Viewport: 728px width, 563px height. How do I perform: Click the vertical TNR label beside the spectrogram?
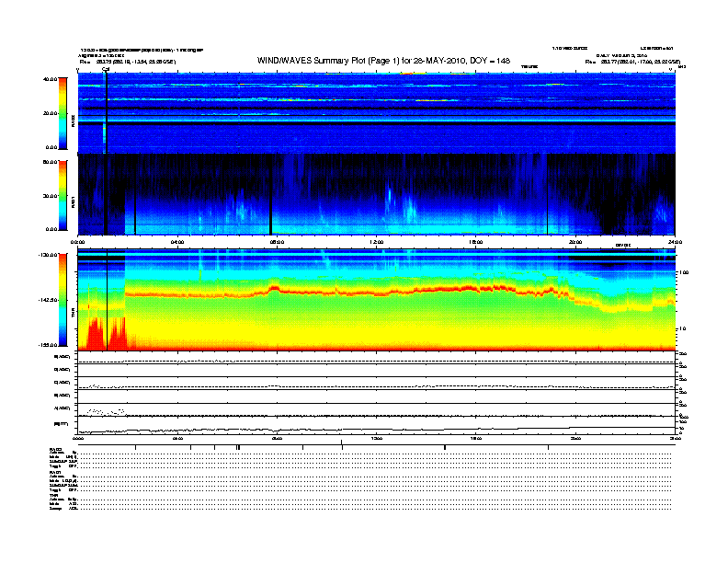point(73,315)
